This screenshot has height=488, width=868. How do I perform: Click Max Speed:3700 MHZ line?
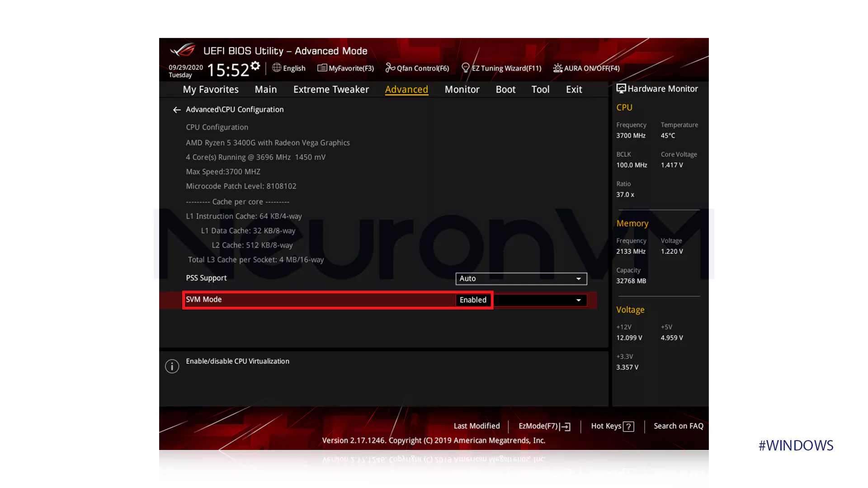[223, 172]
